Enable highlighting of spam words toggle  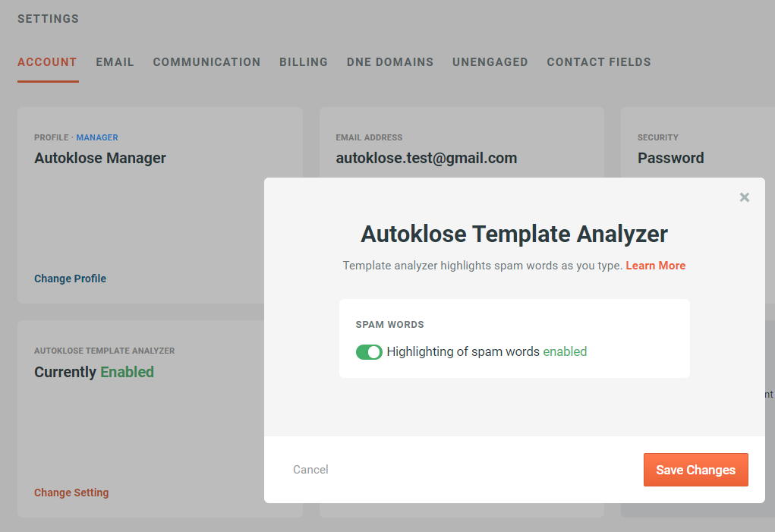pyautogui.click(x=369, y=351)
